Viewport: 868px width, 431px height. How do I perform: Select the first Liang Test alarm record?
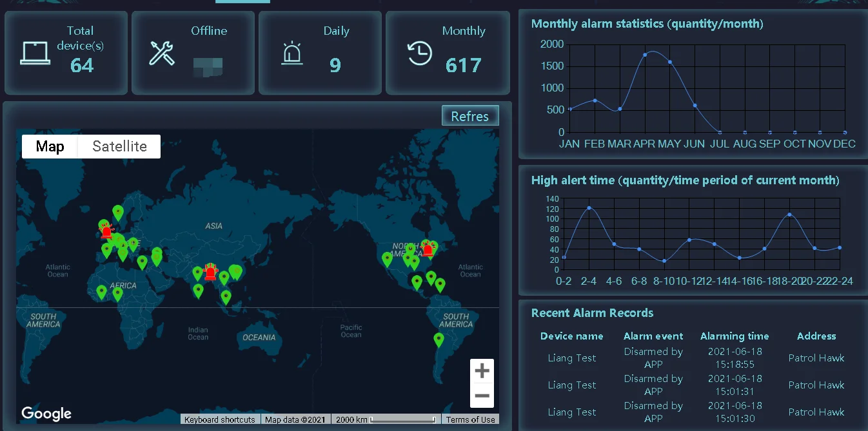(572, 358)
